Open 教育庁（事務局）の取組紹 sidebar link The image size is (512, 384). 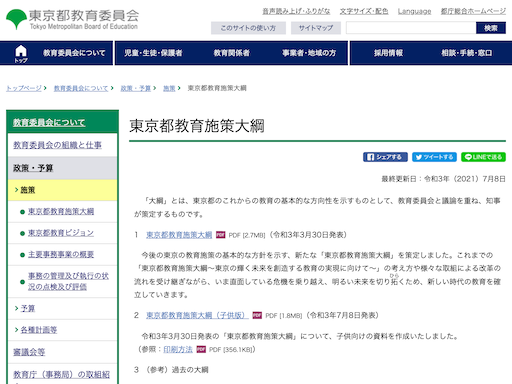tap(62, 375)
